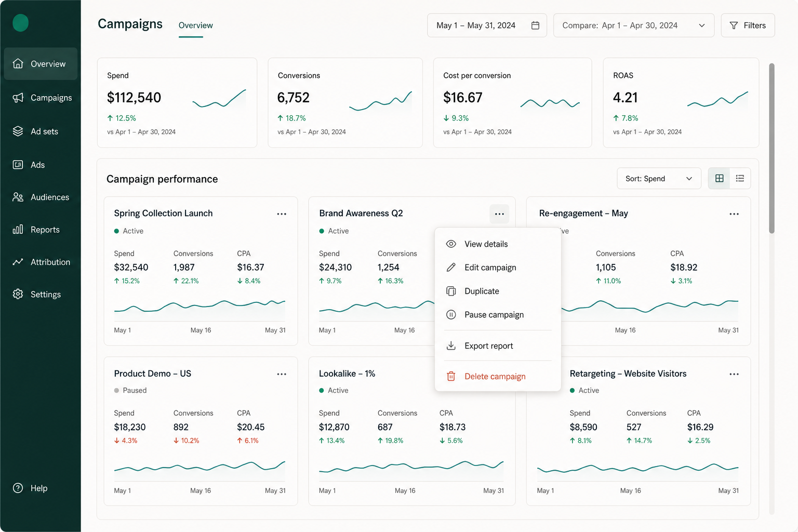Image resolution: width=798 pixels, height=532 pixels.
Task: Open Retargeting – Website Visitors title
Action: pos(628,374)
